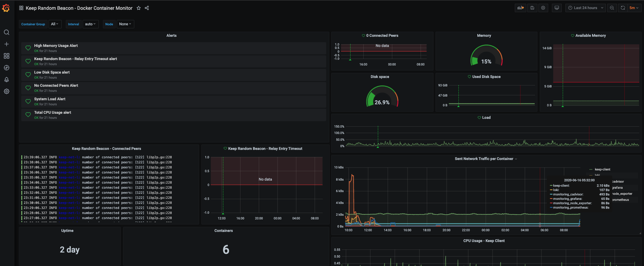Open dashboard settings gear in top bar
Image resolution: width=644 pixels, height=266 pixels.
coord(543,8)
